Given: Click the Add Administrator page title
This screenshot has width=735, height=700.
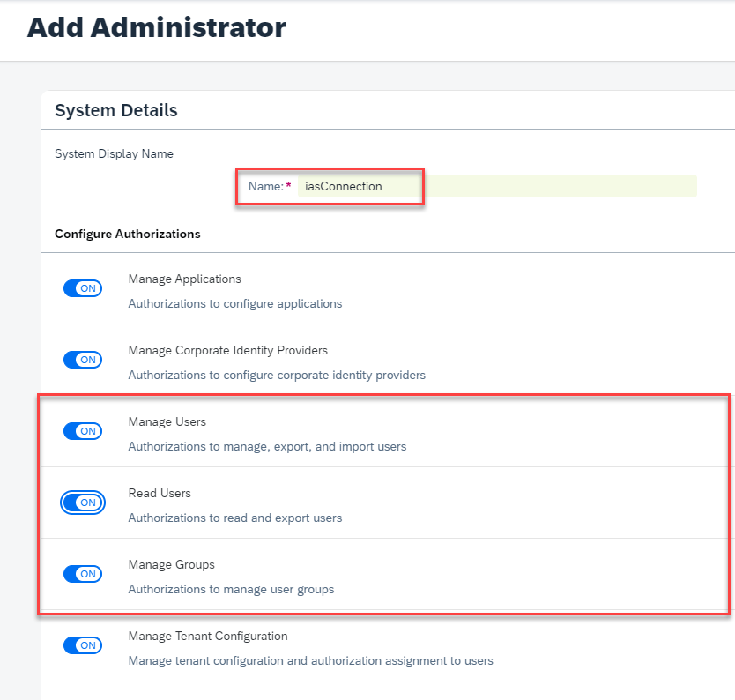Looking at the screenshot, I should coord(156,27).
